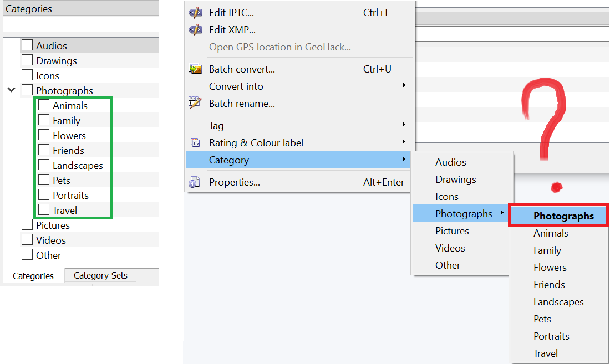The image size is (610, 364).
Task: Collapse the Photographs tree node
Action: point(12,90)
